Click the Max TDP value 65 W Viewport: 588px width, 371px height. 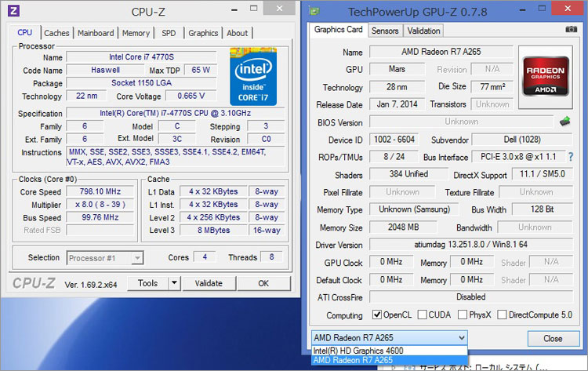(201, 70)
